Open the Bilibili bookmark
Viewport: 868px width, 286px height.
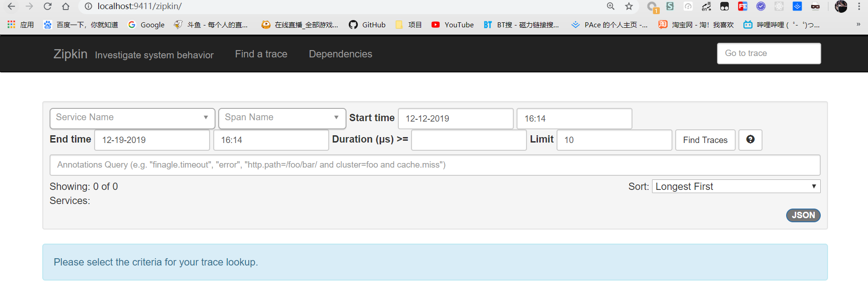[781, 25]
